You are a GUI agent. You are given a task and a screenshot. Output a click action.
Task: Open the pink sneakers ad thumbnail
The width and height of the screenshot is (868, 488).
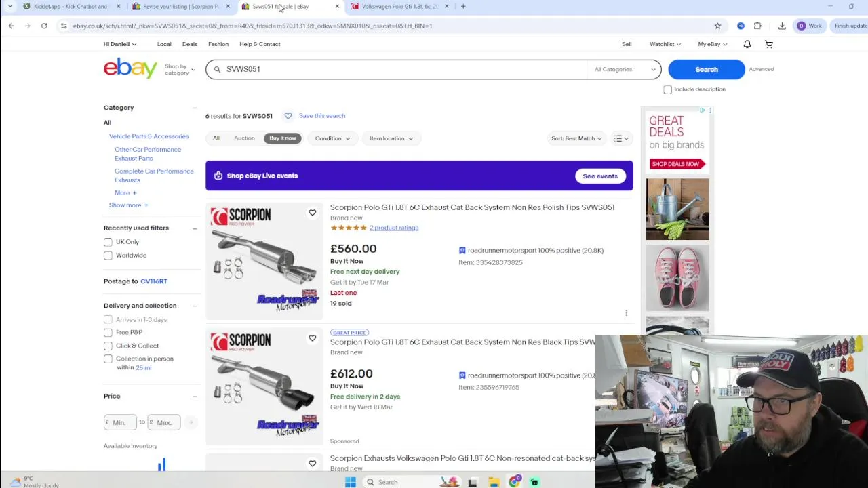click(677, 278)
